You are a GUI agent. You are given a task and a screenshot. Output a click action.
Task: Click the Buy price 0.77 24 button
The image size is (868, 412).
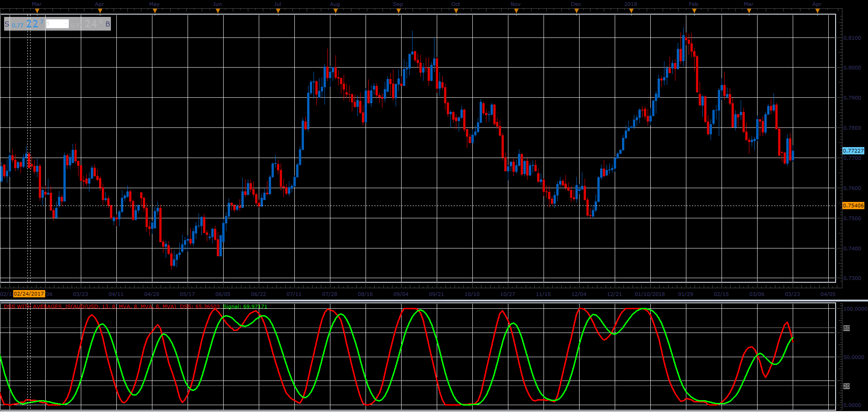point(90,24)
